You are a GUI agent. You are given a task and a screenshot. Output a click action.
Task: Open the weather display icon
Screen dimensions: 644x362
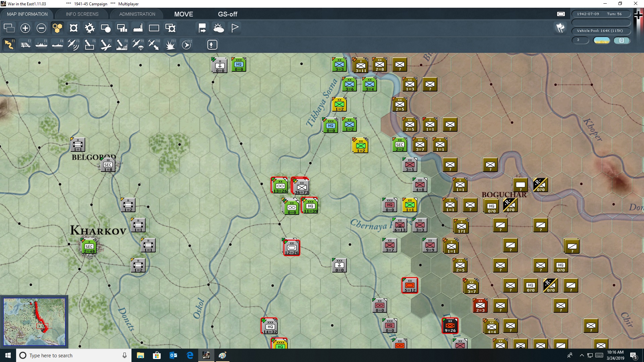pos(219,28)
